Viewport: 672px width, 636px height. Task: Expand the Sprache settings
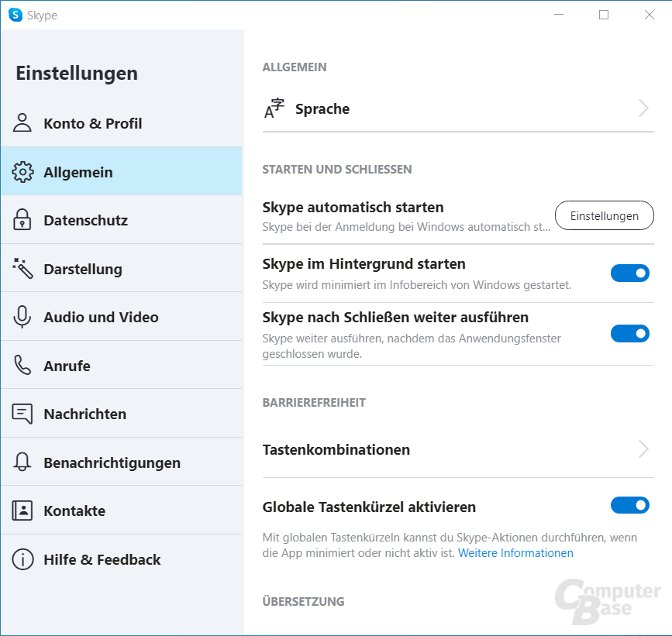tap(643, 108)
